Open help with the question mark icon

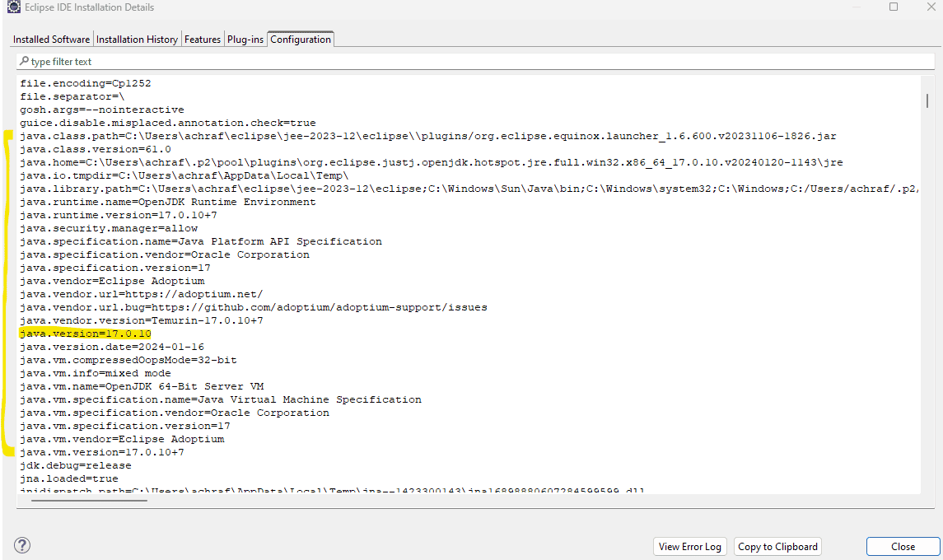pyautogui.click(x=22, y=545)
